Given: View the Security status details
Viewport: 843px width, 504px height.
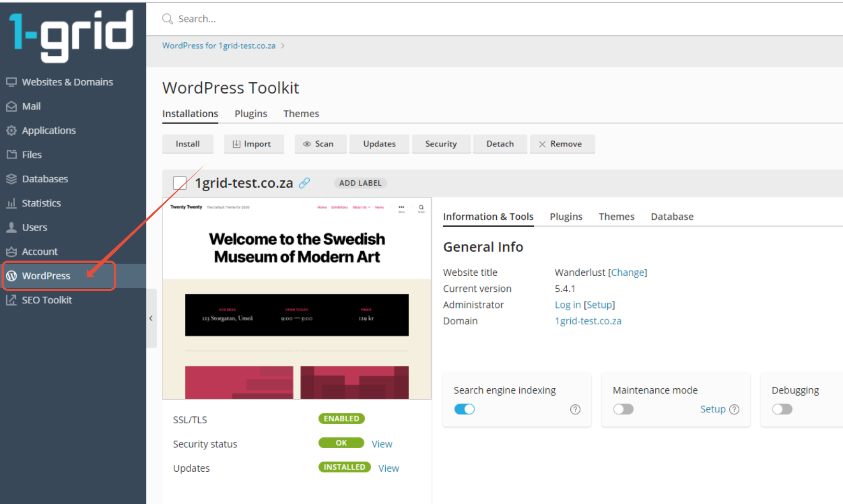Looking at the screenshot, I should tap(382, 444).
